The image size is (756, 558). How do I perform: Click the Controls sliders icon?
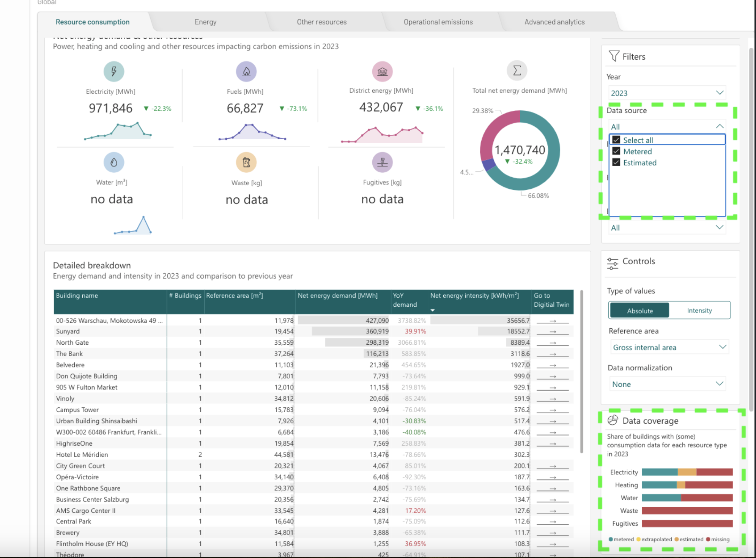click(x=613, y=263)
